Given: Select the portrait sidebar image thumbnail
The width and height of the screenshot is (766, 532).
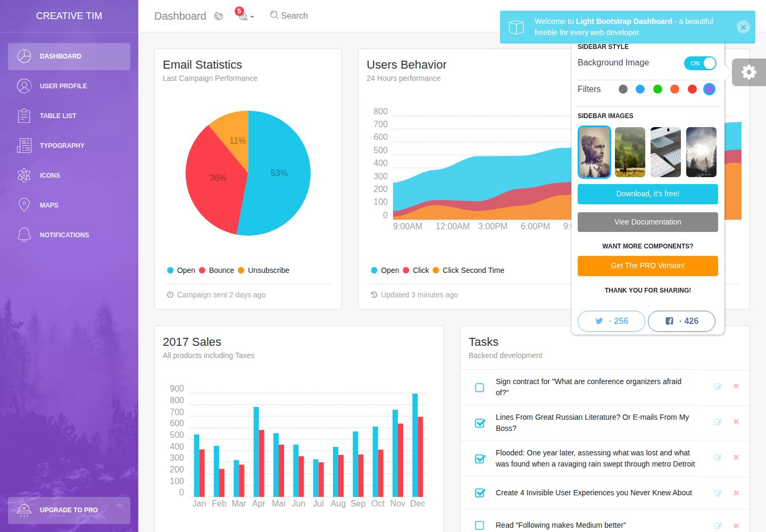Looking at the screenshot, I should 594,152.
